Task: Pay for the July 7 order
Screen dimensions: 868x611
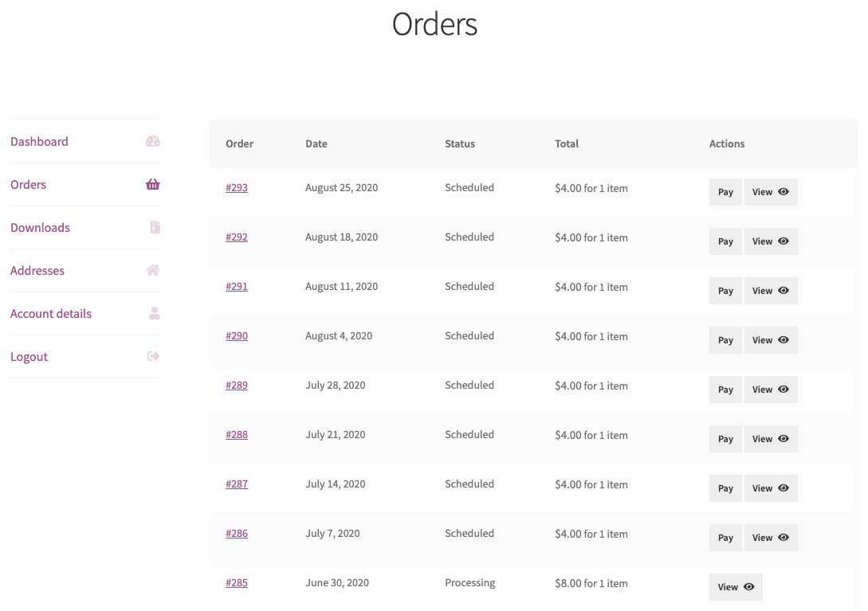Action: pos(725,538)
